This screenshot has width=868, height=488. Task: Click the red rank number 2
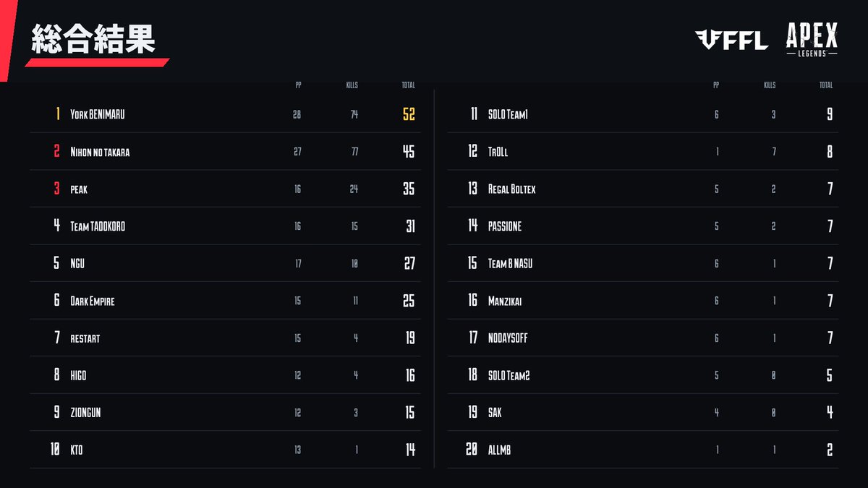pyautogui.click(x=56, y=152)
